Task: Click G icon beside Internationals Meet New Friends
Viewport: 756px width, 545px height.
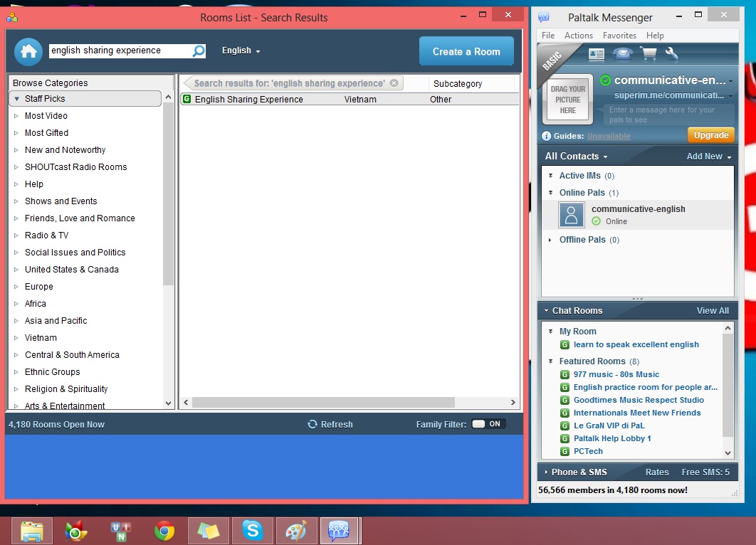Action: pos(565,413)
